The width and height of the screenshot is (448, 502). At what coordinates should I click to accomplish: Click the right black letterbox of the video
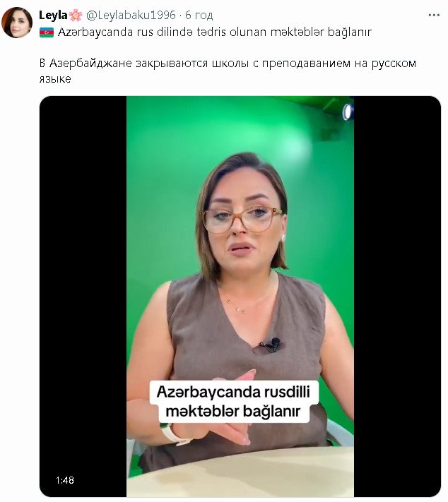[x=397, y=296]
